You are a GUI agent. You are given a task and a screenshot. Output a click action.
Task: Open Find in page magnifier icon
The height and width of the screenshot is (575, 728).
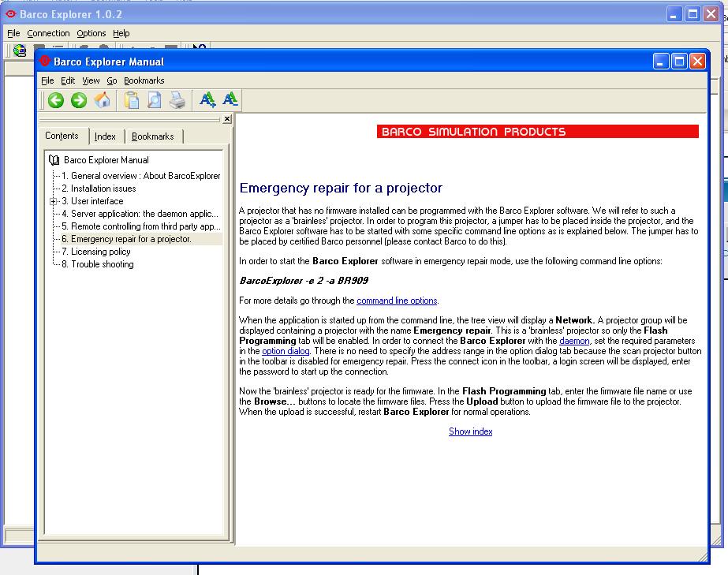click(x=154, y=100)
